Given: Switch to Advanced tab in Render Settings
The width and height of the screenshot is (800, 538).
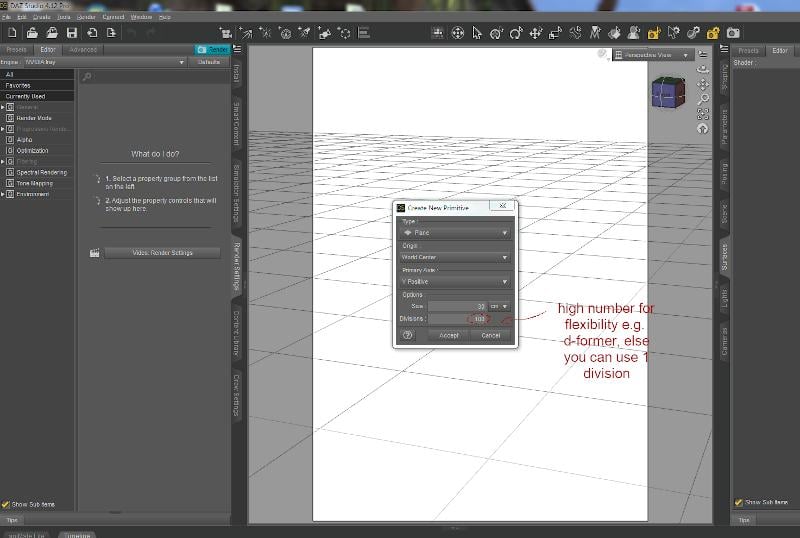Looking at the screenshot, I should (83, 50).
